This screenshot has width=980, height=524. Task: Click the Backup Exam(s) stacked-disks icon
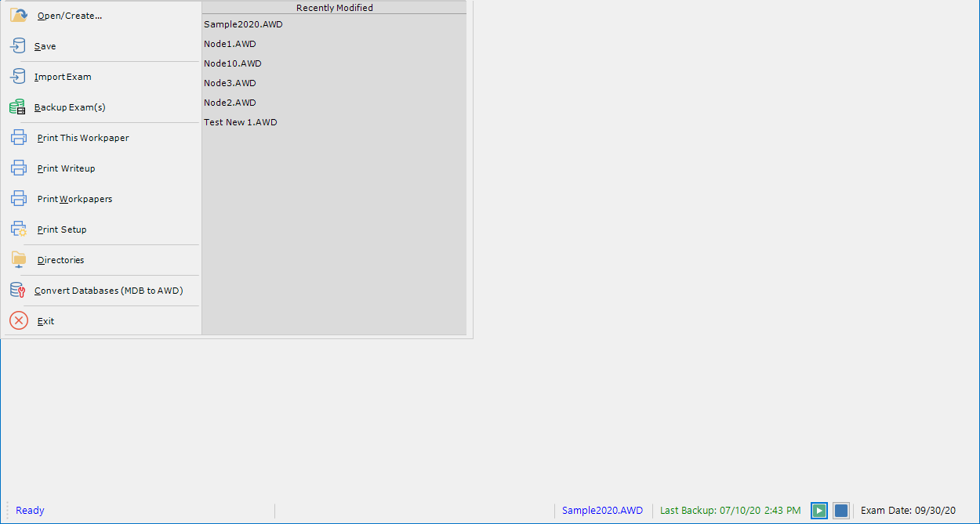[x=18, y=106]
